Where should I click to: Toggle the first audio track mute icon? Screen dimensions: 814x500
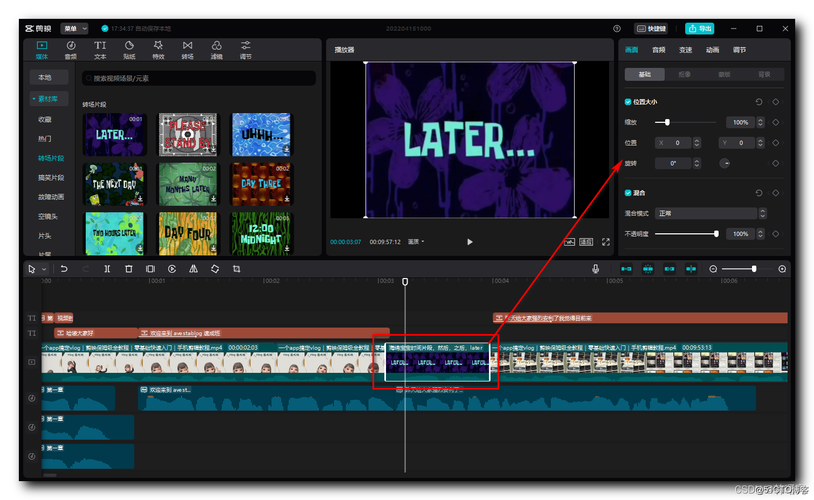[32, 398]
